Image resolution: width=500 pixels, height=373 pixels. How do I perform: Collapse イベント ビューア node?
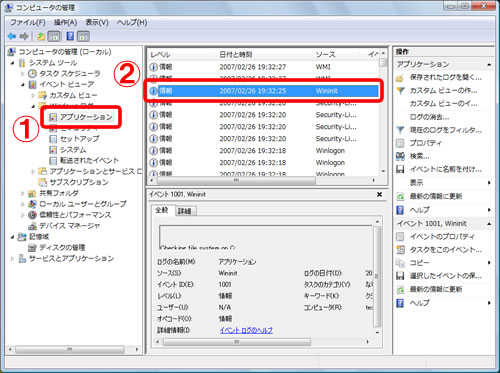23,85
